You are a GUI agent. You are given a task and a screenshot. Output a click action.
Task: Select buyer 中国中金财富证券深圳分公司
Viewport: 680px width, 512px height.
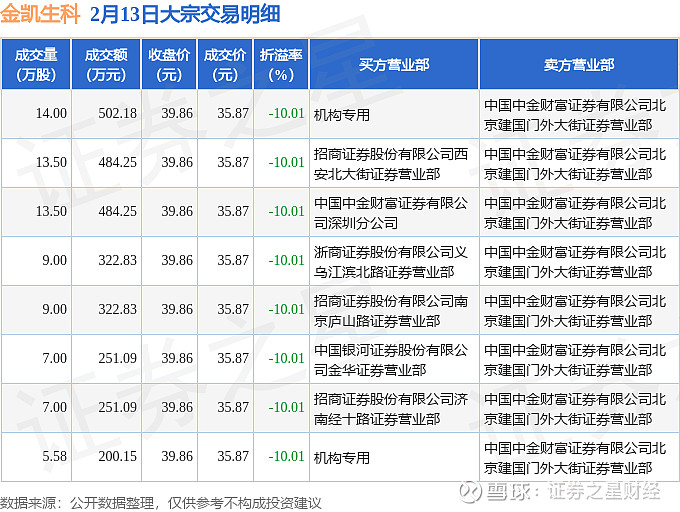[x=391, y=213]
